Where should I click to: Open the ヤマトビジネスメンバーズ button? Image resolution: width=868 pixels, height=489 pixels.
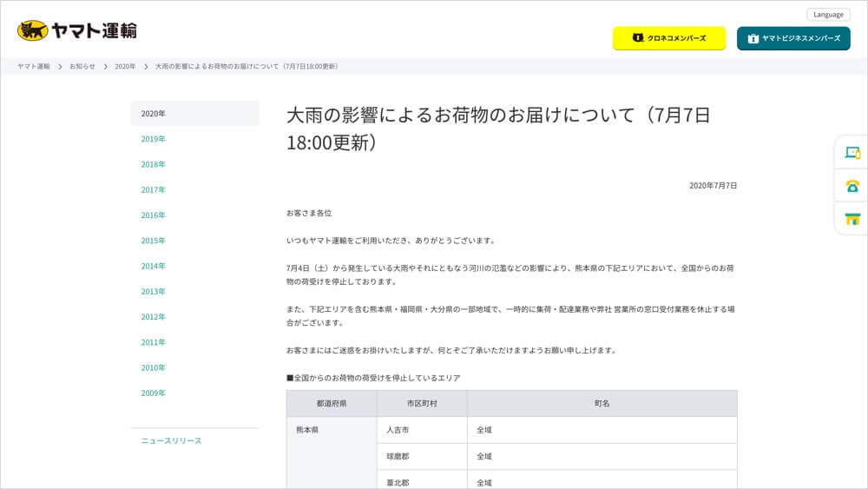[x=793, y=38]
